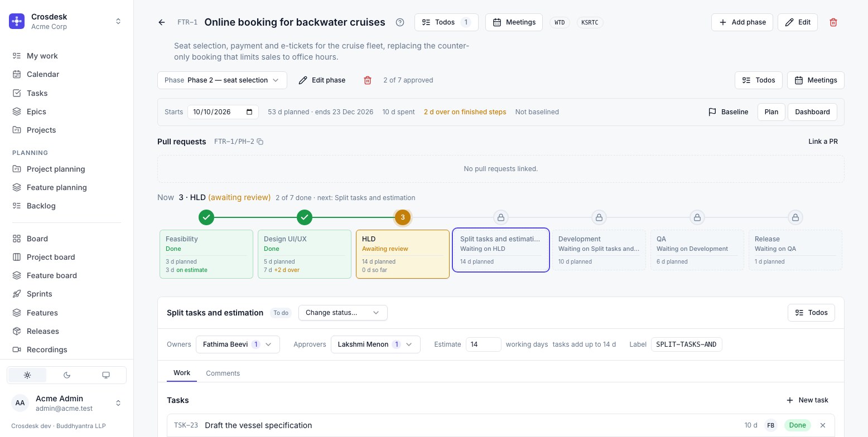Click the Edit phase button
This screenshot has height=437, width=868.
322,80
